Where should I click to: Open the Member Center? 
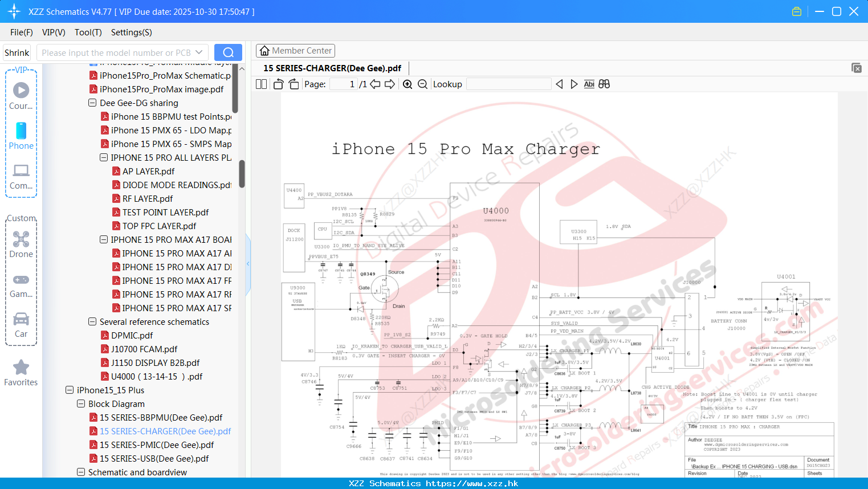pos(295,51)
